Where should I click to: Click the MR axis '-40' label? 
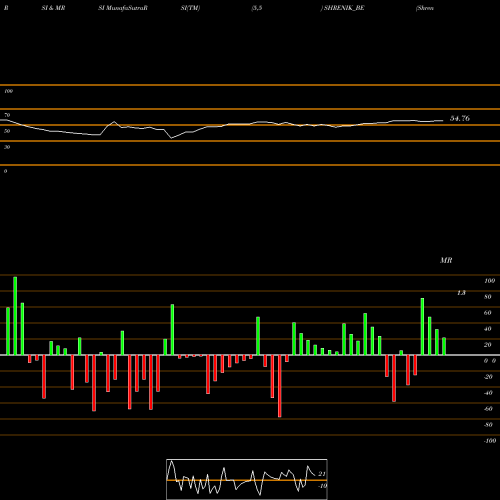(x=488, y=393)
